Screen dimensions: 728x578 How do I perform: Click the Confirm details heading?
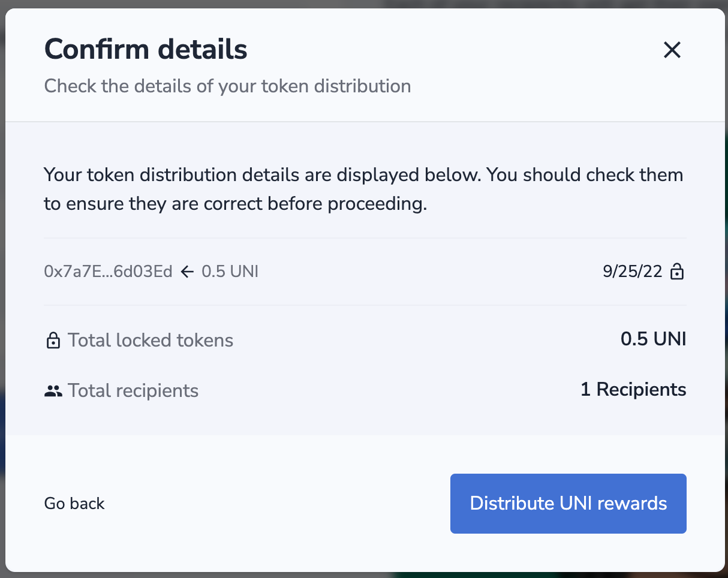[x=146, y=49]
